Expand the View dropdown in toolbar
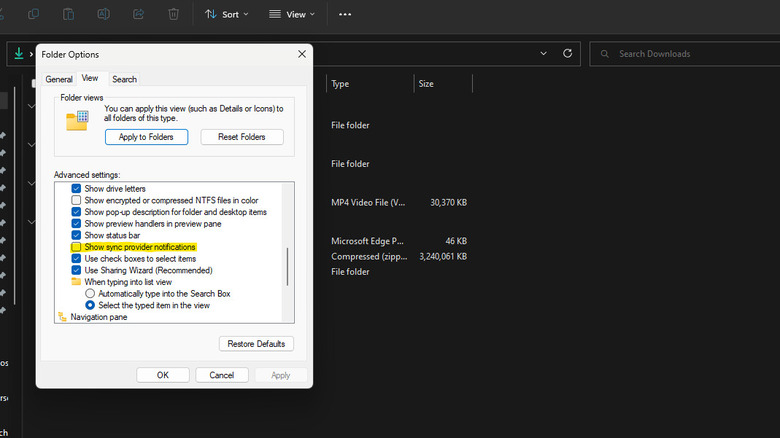 click(292, 14)
